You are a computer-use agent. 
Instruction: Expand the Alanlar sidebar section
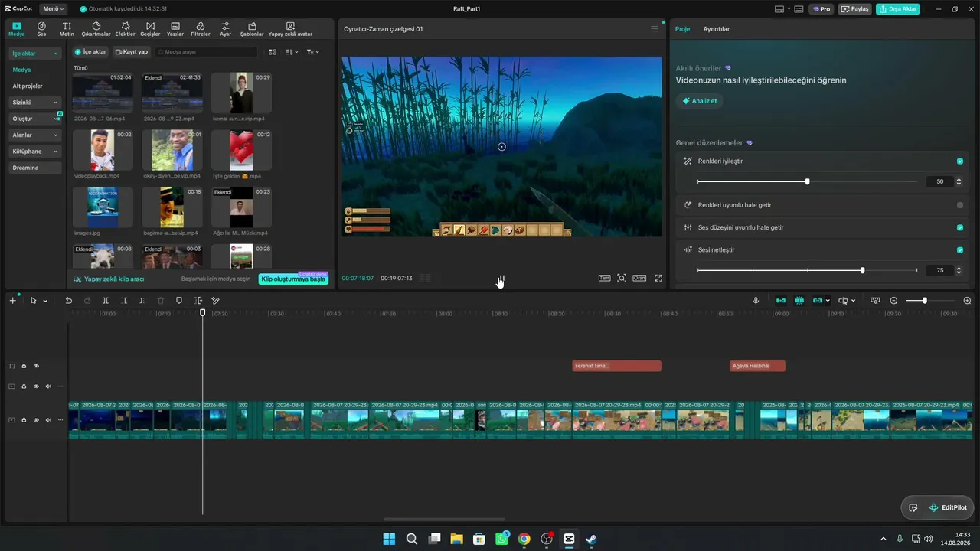(35, 135)
